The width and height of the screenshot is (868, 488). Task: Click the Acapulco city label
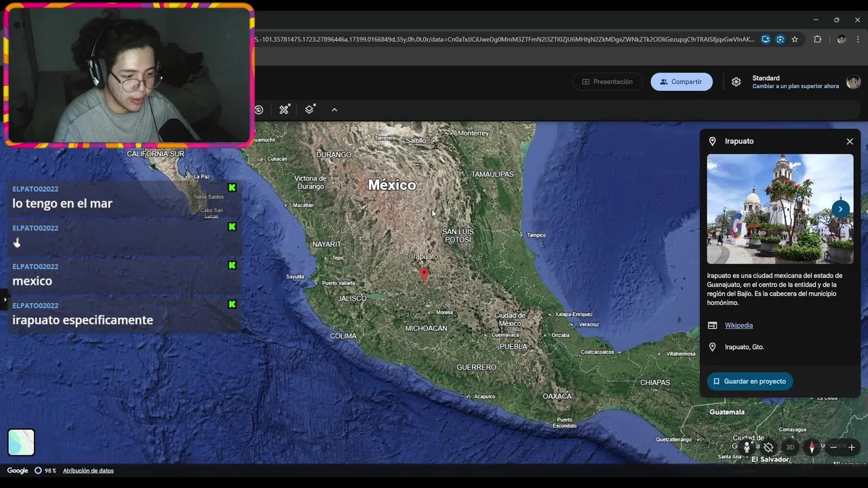tap(485, 396)
